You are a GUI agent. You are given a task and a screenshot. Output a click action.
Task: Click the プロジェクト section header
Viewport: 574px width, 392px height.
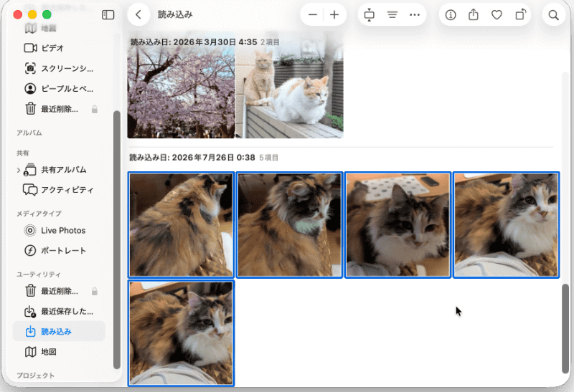click(x=35, y=376)
